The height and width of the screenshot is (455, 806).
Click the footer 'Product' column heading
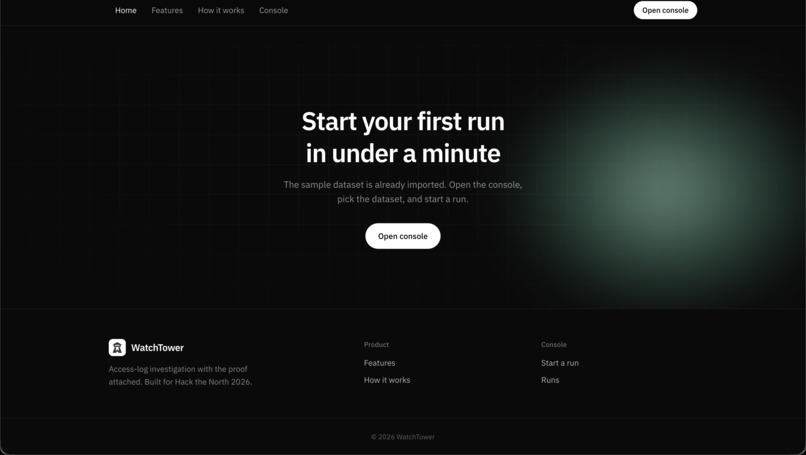[376, 344]
